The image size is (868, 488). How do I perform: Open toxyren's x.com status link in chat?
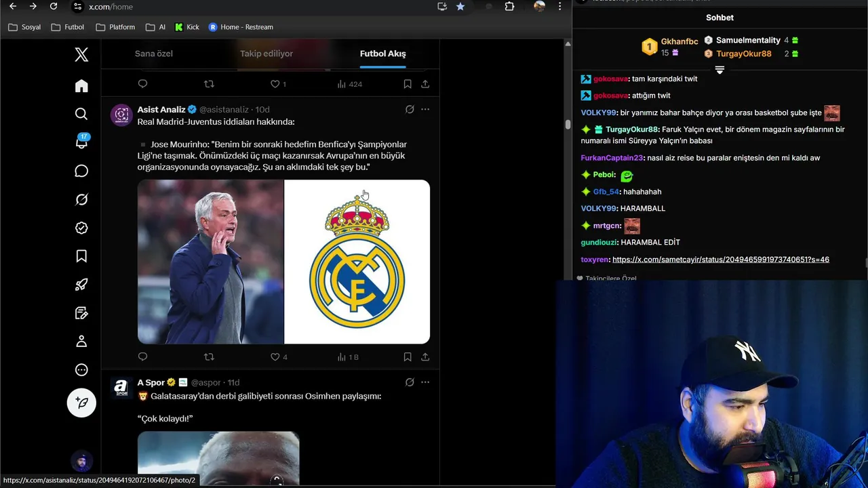tap(721, 260)
